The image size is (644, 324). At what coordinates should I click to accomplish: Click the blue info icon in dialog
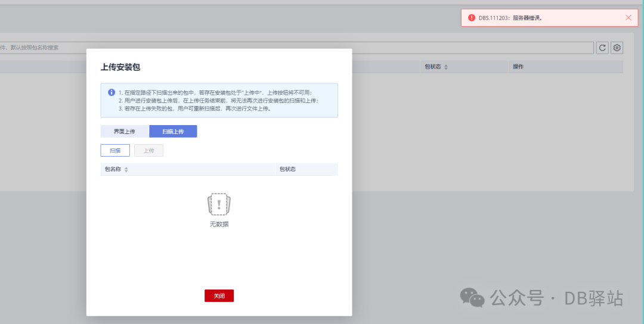pyautogui.click(x=112, y=92)
